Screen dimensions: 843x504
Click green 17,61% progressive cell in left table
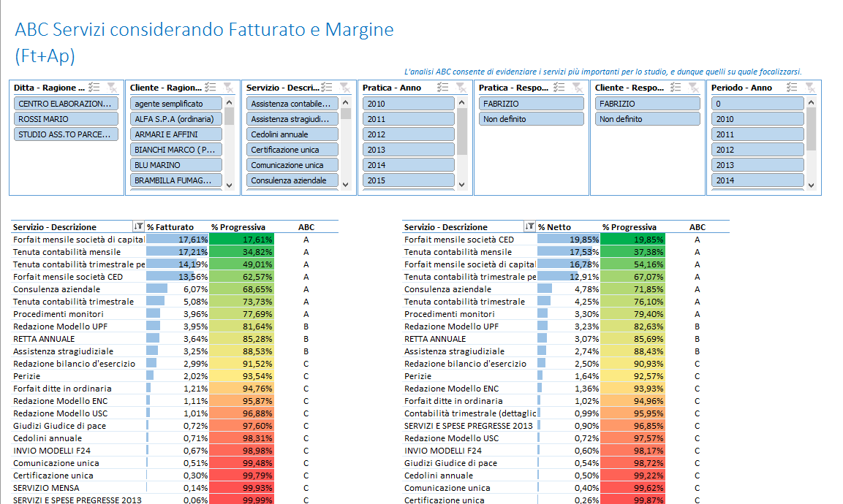tap(241, 240)
